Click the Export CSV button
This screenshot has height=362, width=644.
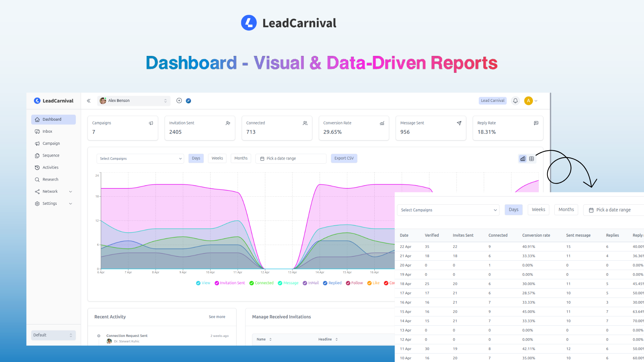tap(344, 158)
